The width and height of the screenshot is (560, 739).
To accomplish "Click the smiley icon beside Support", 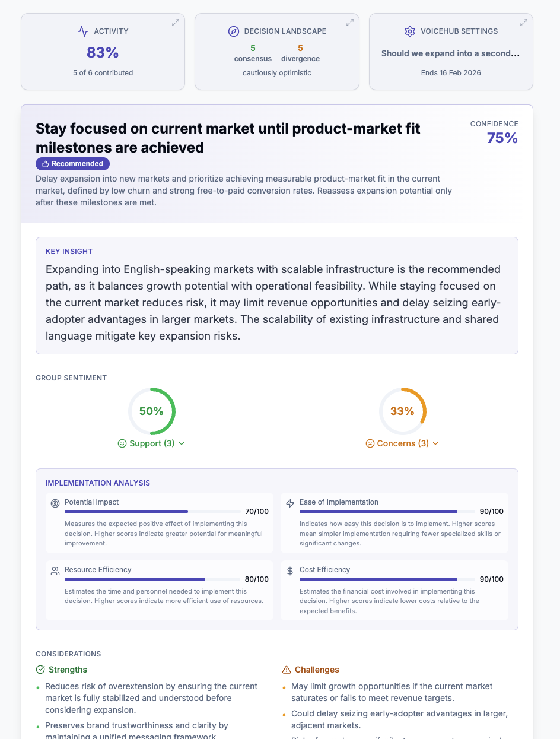I will pos(122,443).
